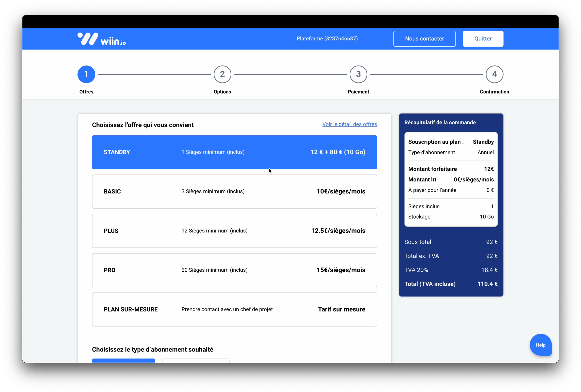581x392 pixels.
Task: Click the Nous contacter button
Action: (424, 39)
